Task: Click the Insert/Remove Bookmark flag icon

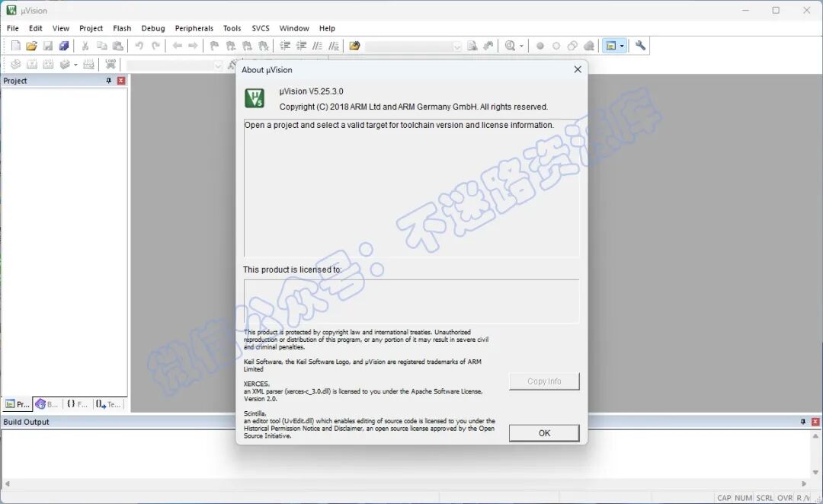Action: click(214, 46)
